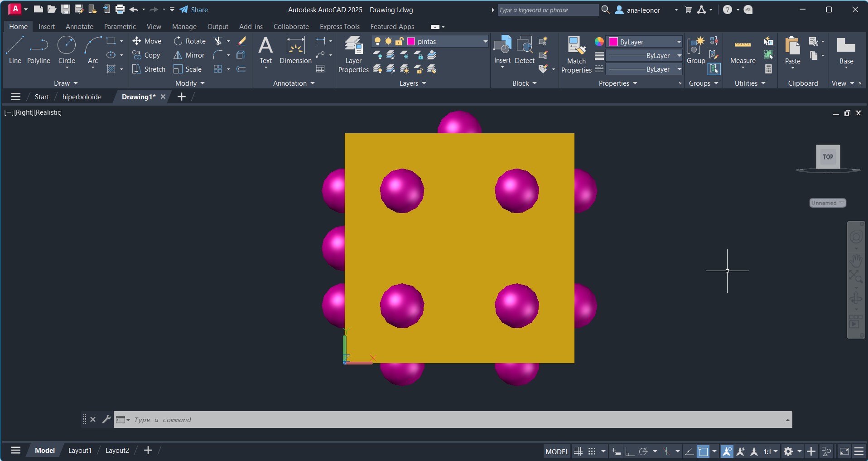The height and width of the screenshot is (461, 868).
Task: Open the layer list dropdown showing pintas
Action: pyautogui.click(x=485, y=42)
